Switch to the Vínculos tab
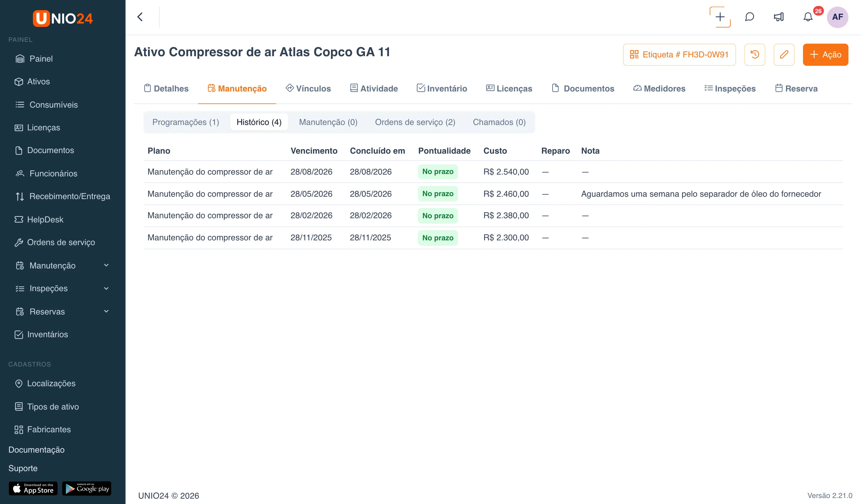 (308, 88)
